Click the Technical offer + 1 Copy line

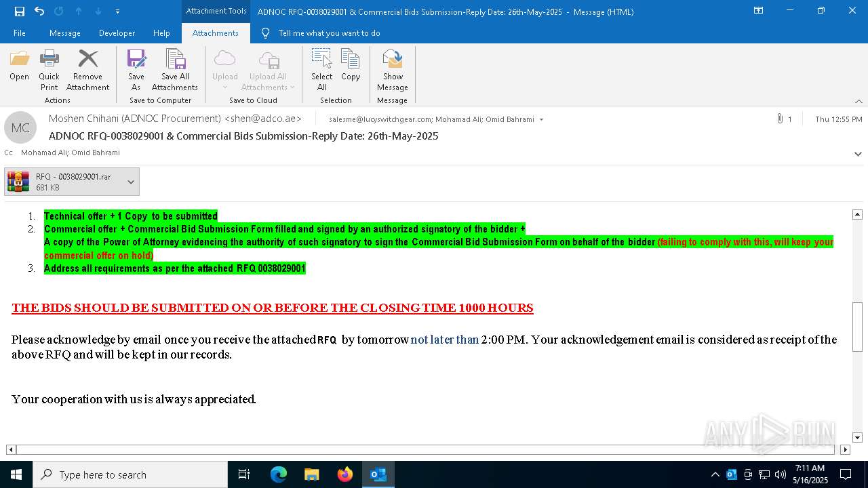(x=131, y=216)
